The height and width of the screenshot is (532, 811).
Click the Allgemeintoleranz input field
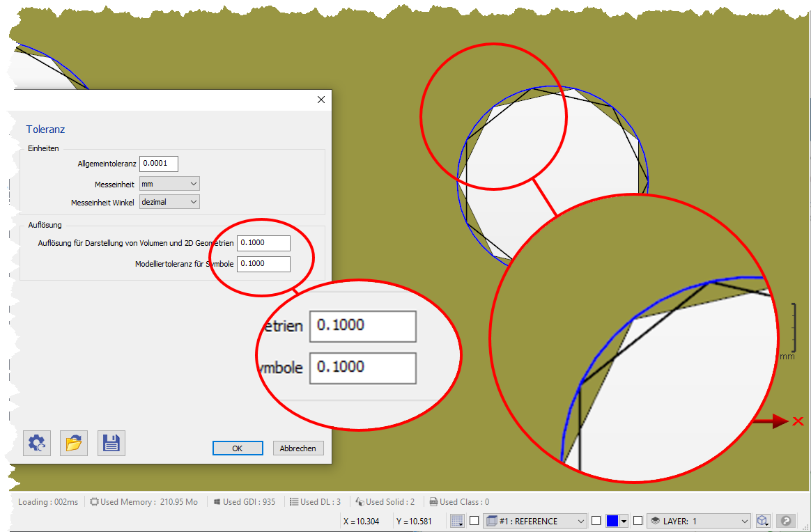(159, 164)
